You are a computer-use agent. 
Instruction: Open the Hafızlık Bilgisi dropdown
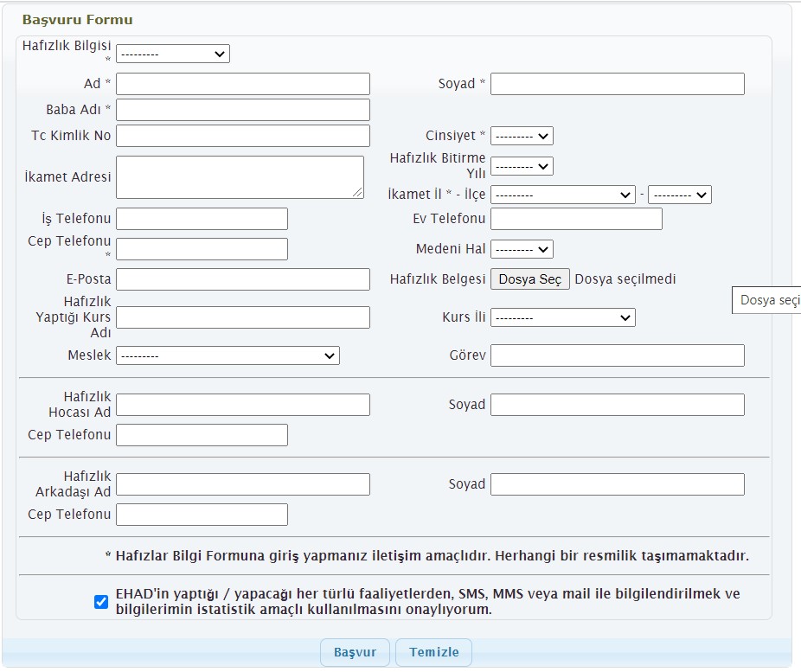coord(173,54)
